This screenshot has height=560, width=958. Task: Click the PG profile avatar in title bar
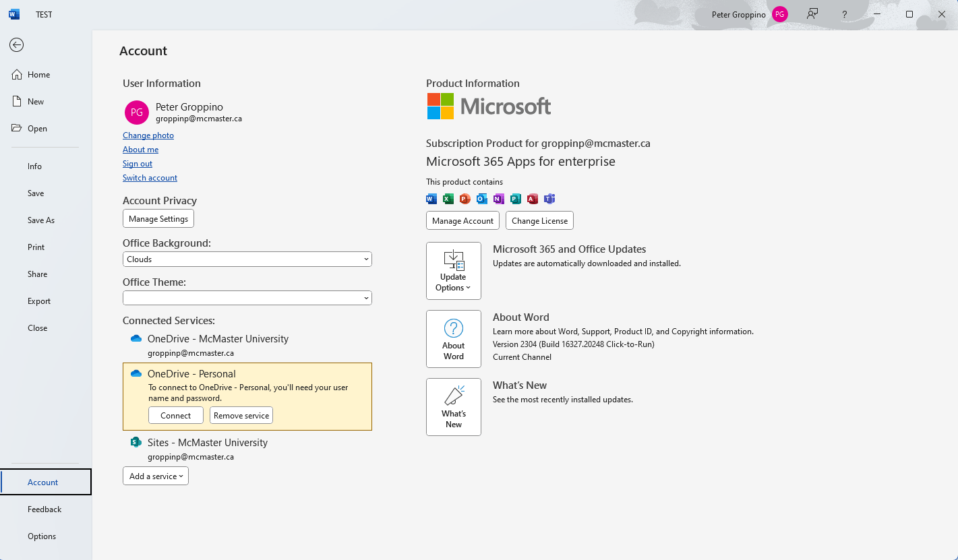[x=780, y=14]
